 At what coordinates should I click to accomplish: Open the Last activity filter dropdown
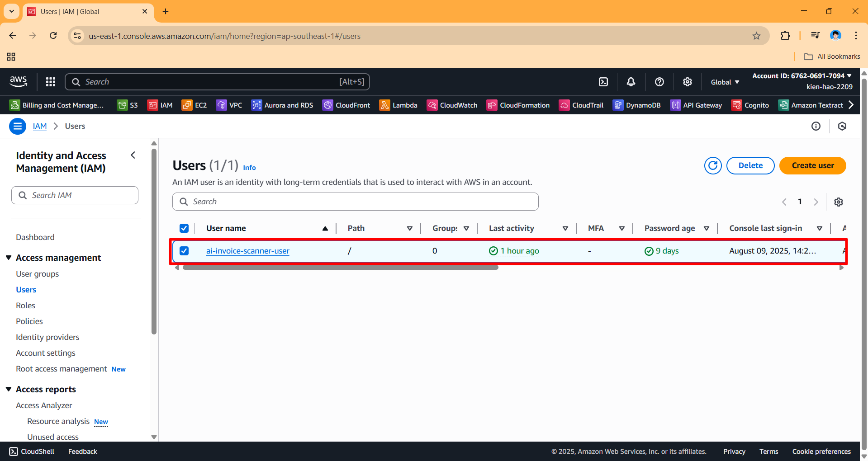pos(565,228)
